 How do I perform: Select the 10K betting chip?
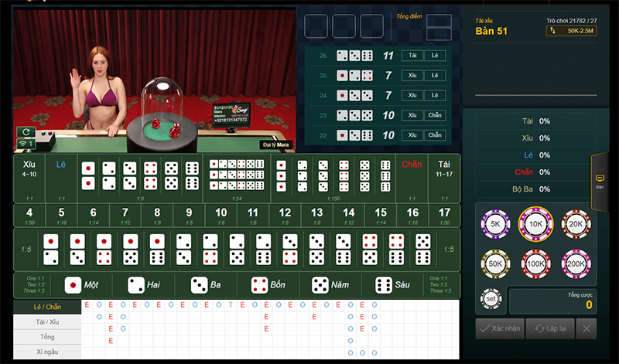coord(535,224)
